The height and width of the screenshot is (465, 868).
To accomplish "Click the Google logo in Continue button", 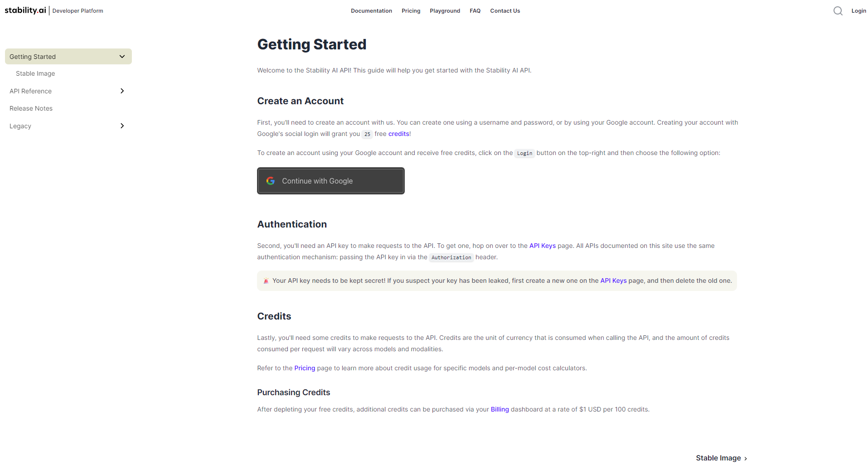I will [271, 181].
